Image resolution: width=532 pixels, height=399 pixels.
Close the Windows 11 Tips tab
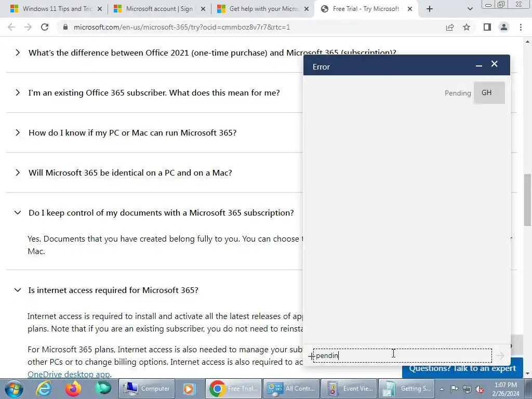pyautogui.click(x=100, y=9)
